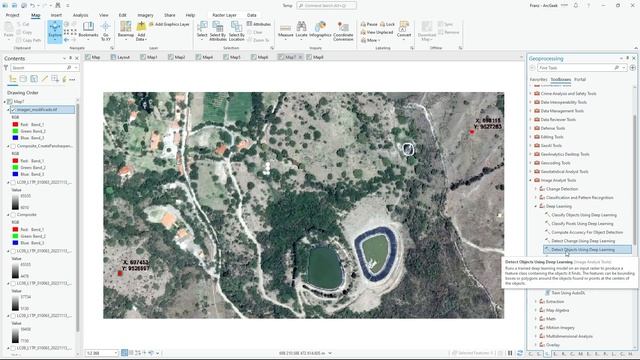The width and height of the screenshot is (640, 360).
Task: Open Detect Change Using Deep Learning tool
Action: [x=583, y=241]
